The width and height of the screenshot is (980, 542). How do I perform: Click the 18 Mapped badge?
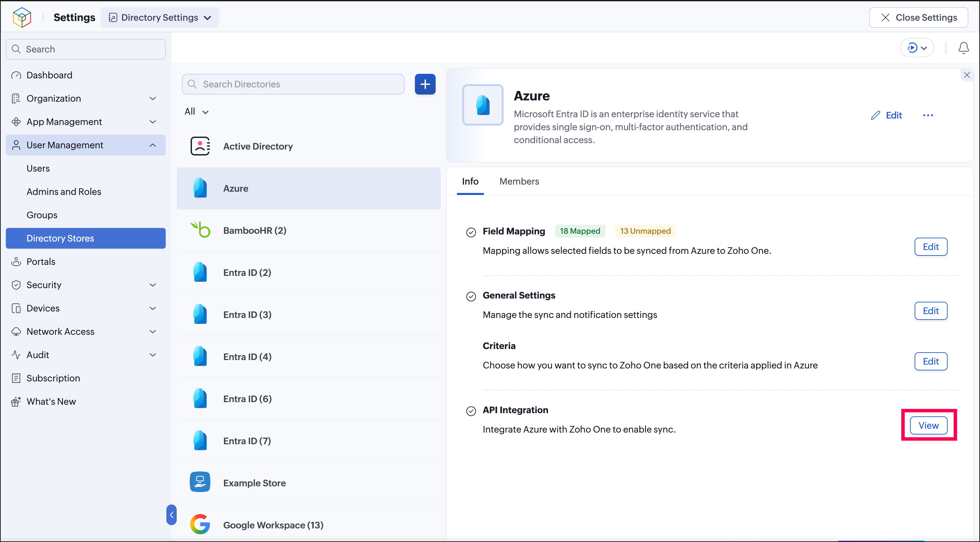[x=580, y=231]
